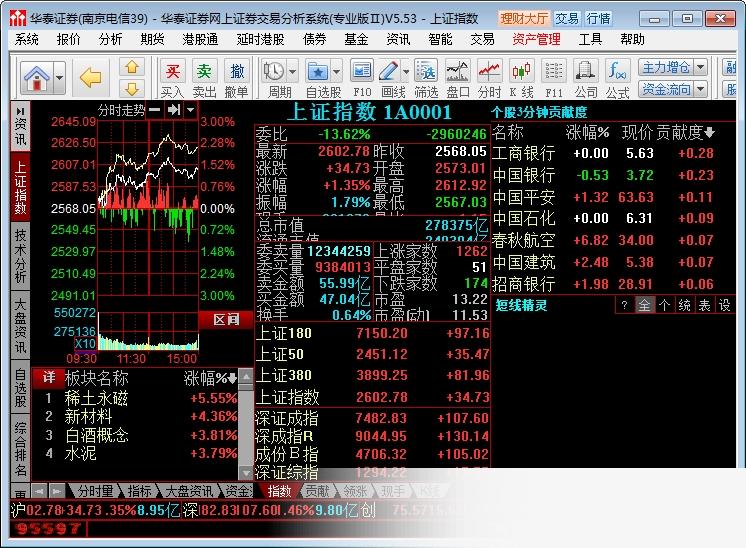Click the yellow down arrow button

point(132,88)
